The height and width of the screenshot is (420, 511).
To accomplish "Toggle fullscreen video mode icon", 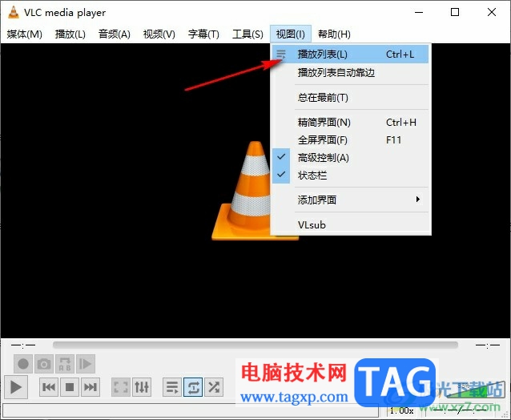I will coord(121,387).
